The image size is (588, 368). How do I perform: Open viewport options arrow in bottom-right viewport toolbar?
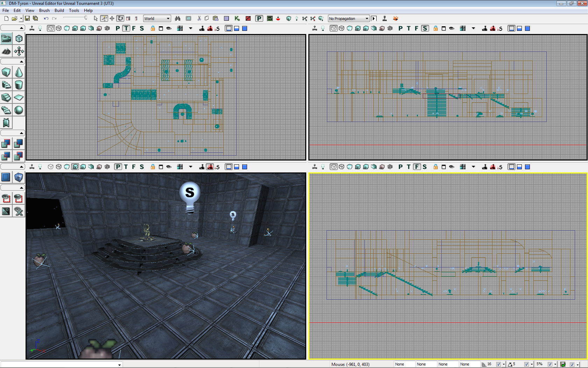click(474, 167)
